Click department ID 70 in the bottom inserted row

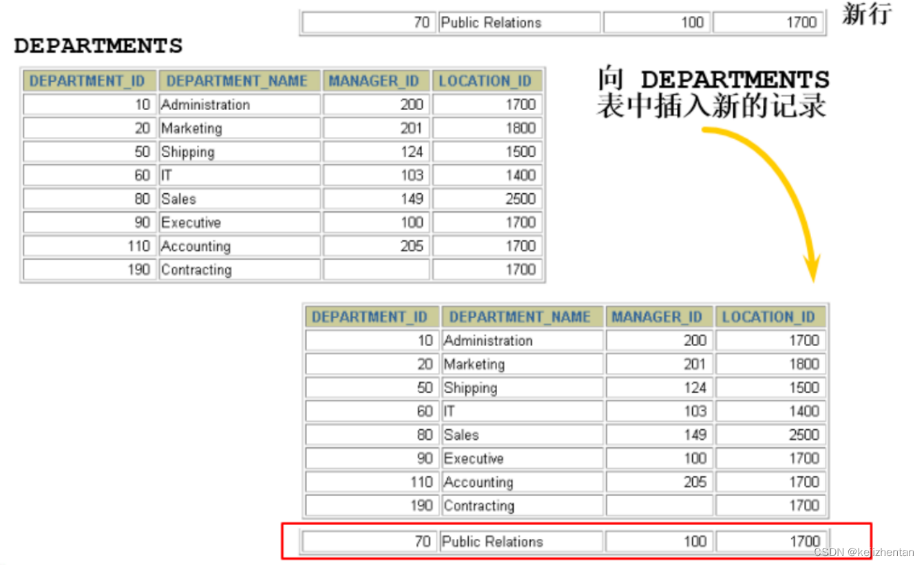coord(423,542)
